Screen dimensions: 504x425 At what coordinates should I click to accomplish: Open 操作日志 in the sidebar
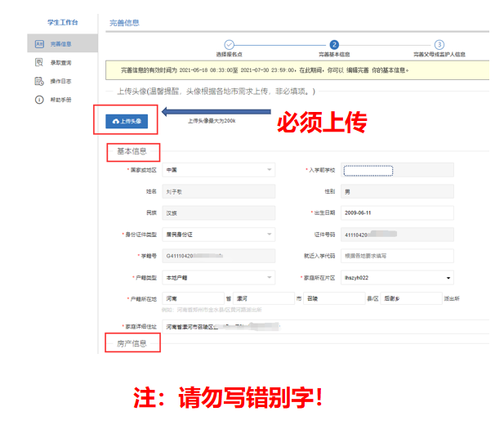[x=60, y=81]
